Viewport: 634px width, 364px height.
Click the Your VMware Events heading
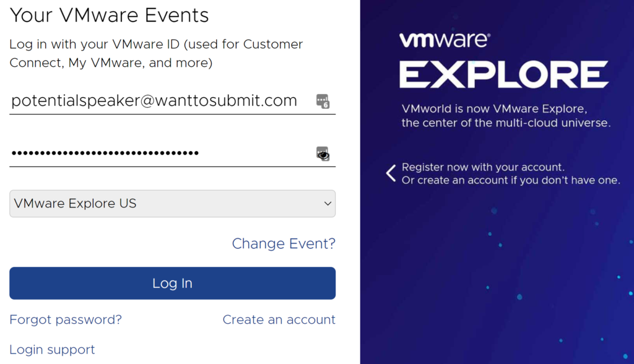(109, 15)
